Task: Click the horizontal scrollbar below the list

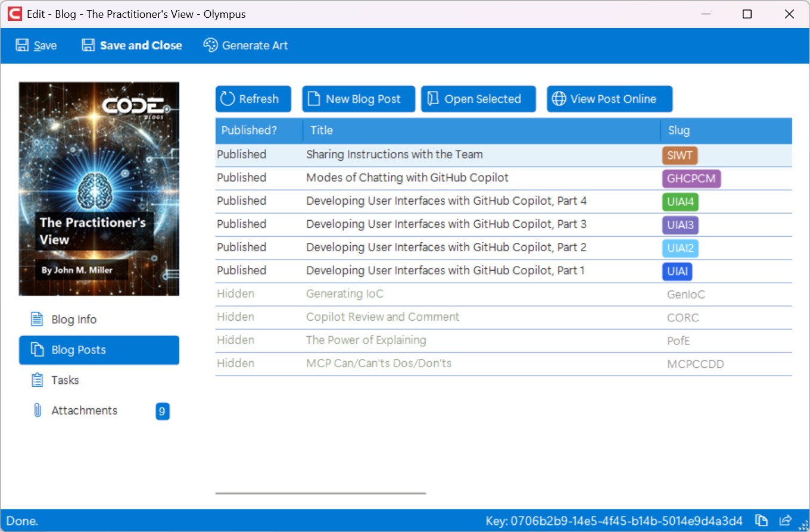Action: point(320,493)
